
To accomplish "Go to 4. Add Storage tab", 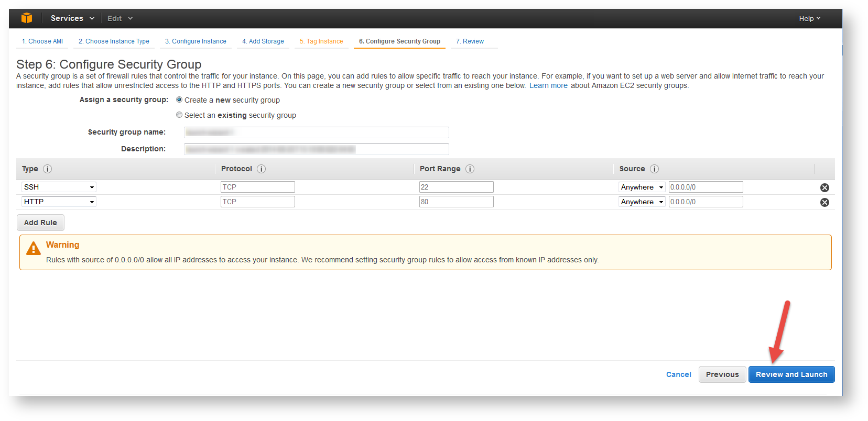I will (x=263, y=41).
